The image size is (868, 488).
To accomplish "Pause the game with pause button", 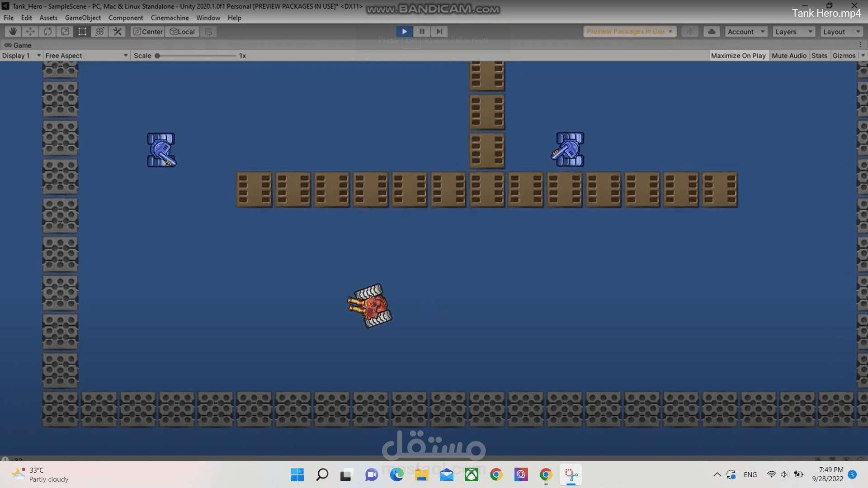I will pos(422,31).
